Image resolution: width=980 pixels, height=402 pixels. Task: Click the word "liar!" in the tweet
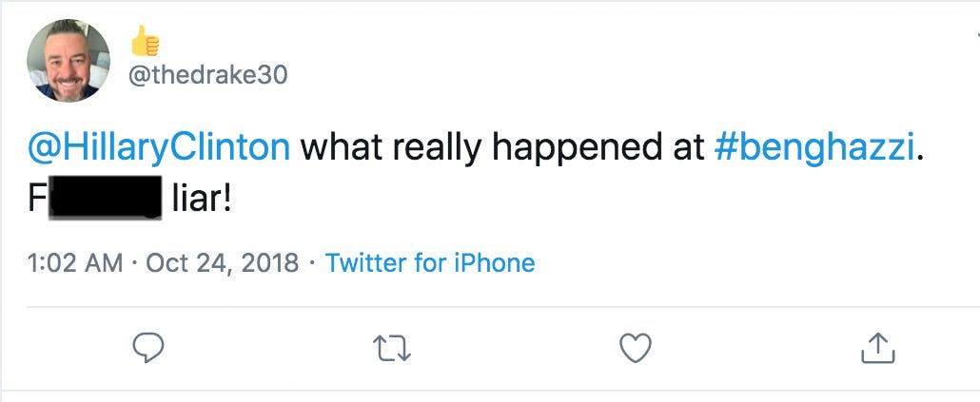[x=201, y=201]
